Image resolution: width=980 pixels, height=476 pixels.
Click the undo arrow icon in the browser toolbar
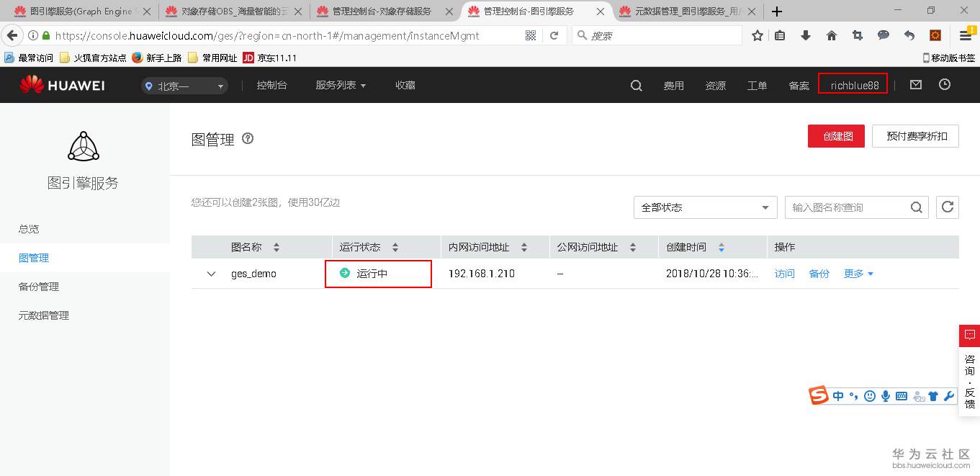[909, 35]
